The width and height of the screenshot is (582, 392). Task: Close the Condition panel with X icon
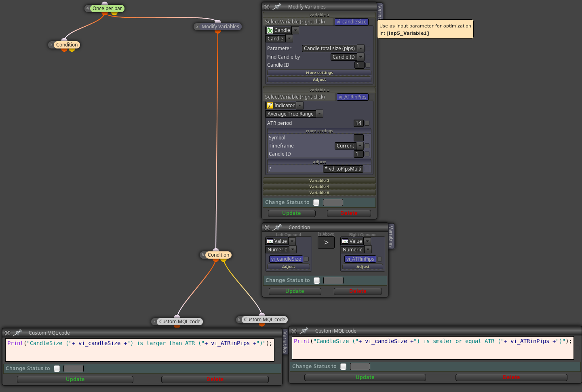click(267, 228)
